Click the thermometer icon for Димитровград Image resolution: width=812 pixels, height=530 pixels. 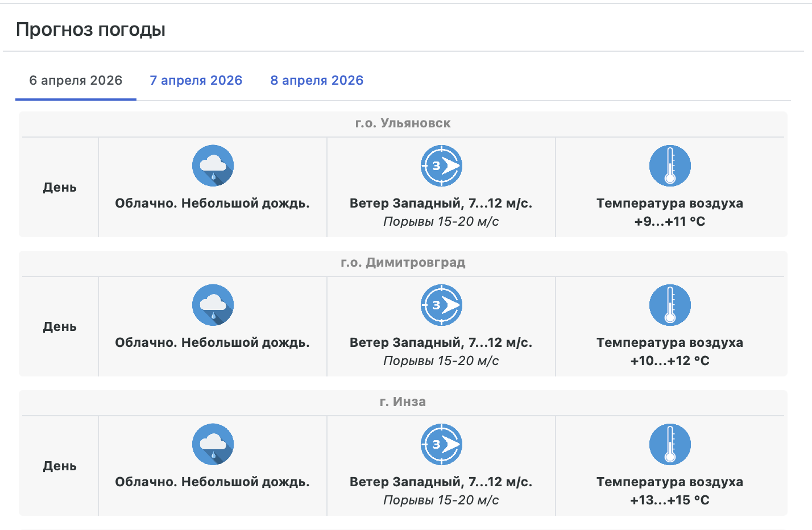(670, 305)
